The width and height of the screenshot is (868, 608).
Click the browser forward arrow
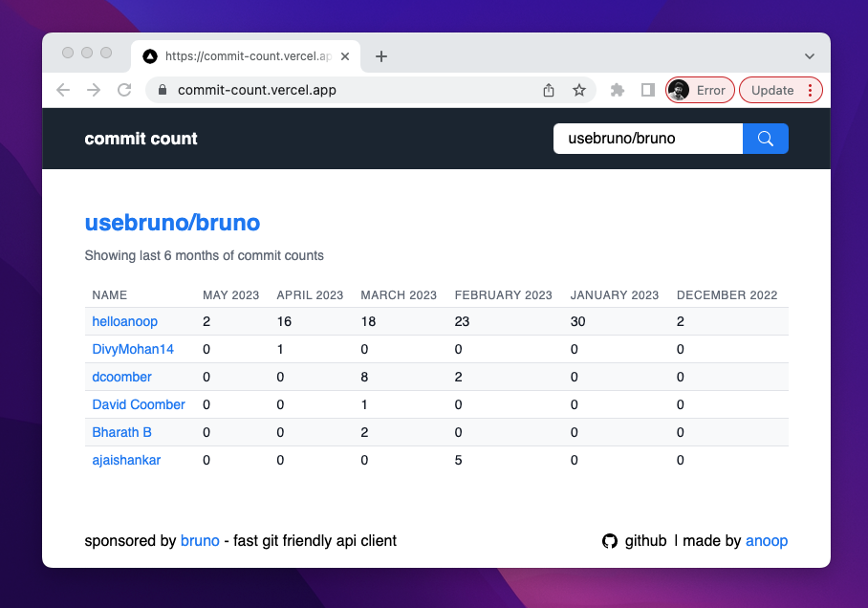94,90
